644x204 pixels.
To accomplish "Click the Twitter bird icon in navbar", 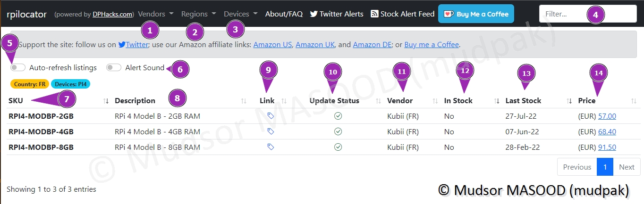I will click(x=314, y=14).
